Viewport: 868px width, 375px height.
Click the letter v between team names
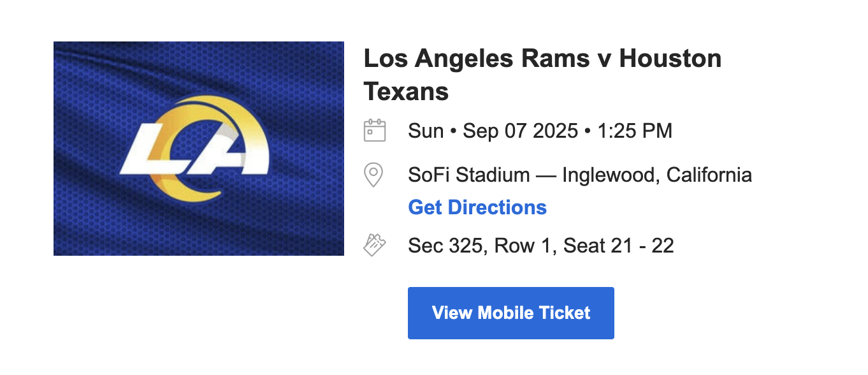tap(601, 59)
